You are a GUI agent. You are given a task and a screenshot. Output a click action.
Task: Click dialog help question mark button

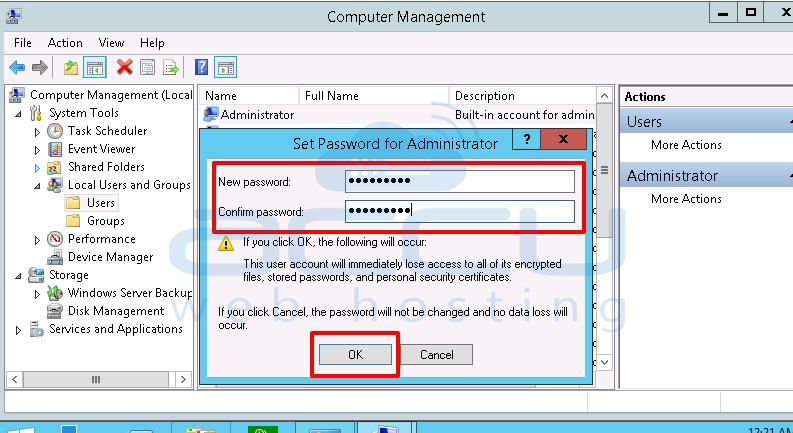526,139
